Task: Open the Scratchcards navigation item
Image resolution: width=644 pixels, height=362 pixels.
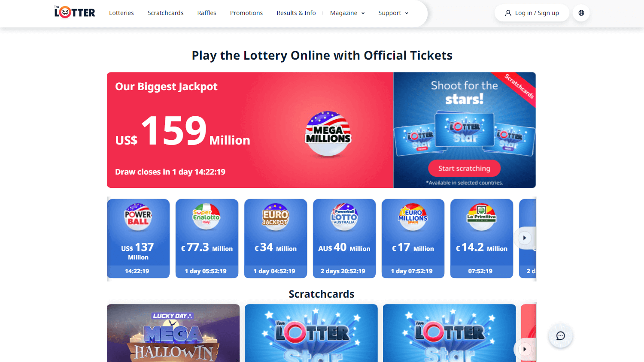Action: click(166, 13)
